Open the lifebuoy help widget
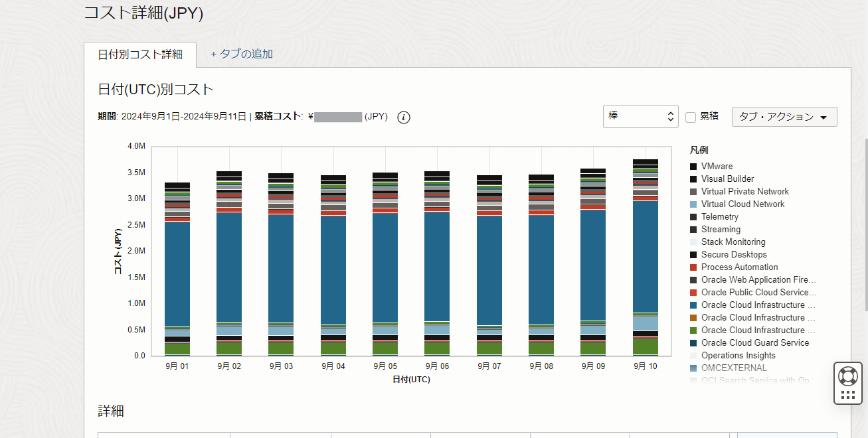 tap(847, 376)
